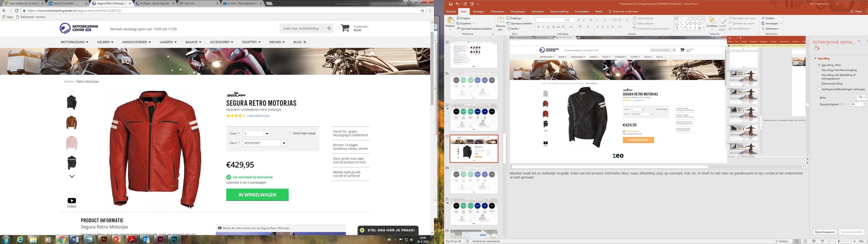Open the Sectie dropdown in ribbon

click(514, 29)
